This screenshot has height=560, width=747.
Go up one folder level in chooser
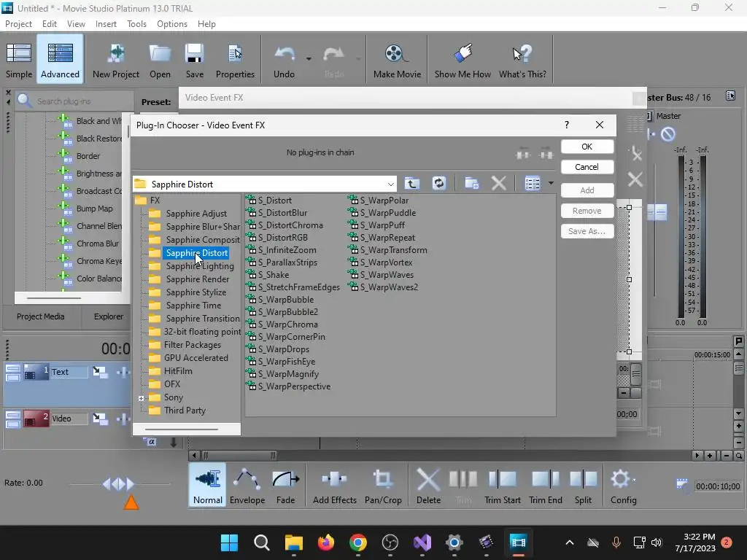tap(412, 183)
